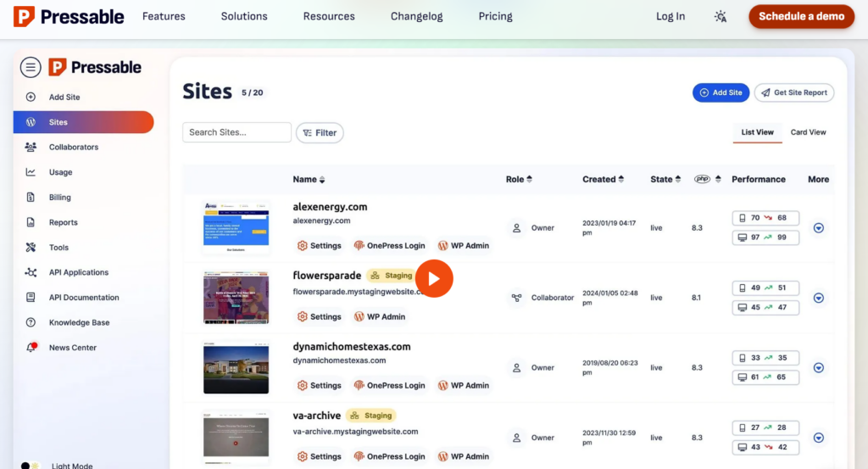The height and width of the screenshot is (469, 868).
Task: Open the va-archive site thumbnail
Action: click(236, 438)
